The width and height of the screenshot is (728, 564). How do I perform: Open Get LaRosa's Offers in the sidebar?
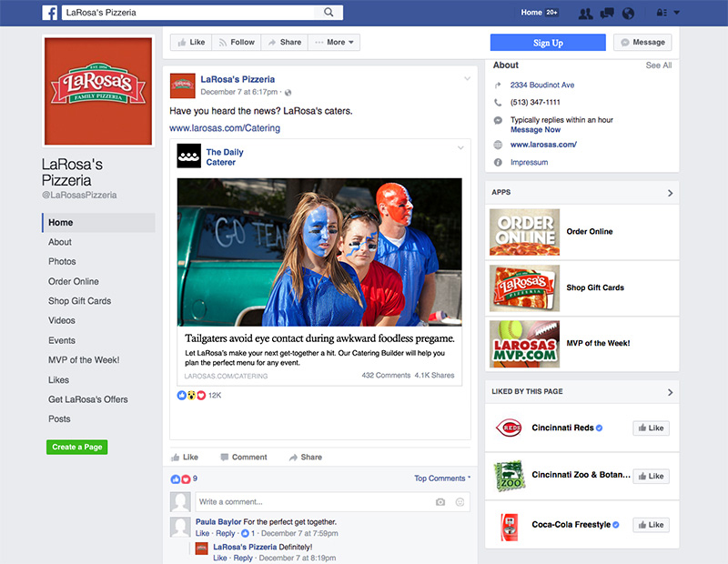coord(87,399)
